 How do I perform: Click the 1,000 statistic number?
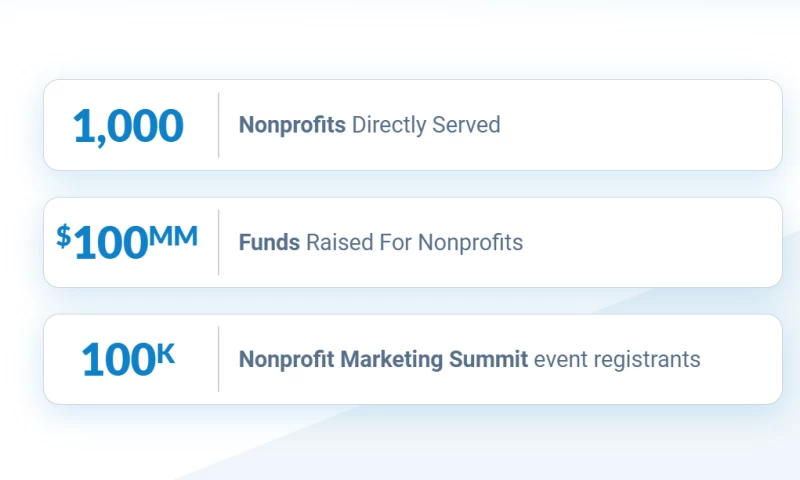click(x=128, y=126)
